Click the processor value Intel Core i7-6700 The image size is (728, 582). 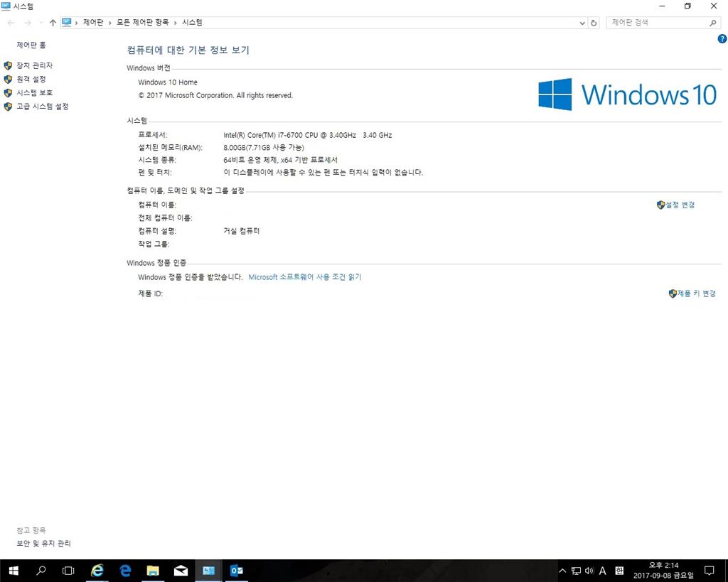click(307, 135)
